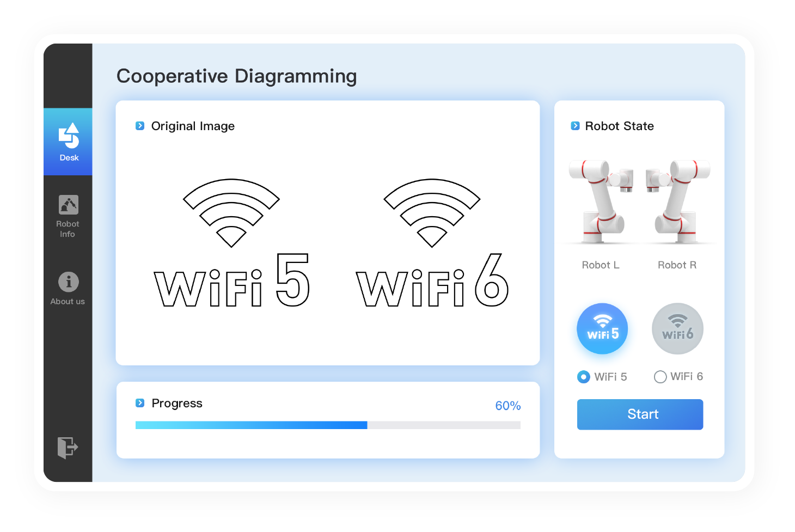Click the WiFi 6 outline drawing
The width and height of the screenshot is (795, 532).
pos(432,243)
